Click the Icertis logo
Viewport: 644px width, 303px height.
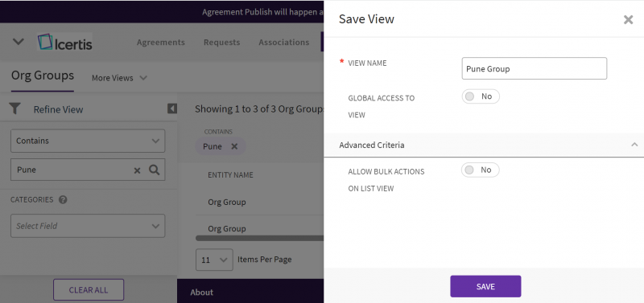pyautogui.click(x=65, y=42)
